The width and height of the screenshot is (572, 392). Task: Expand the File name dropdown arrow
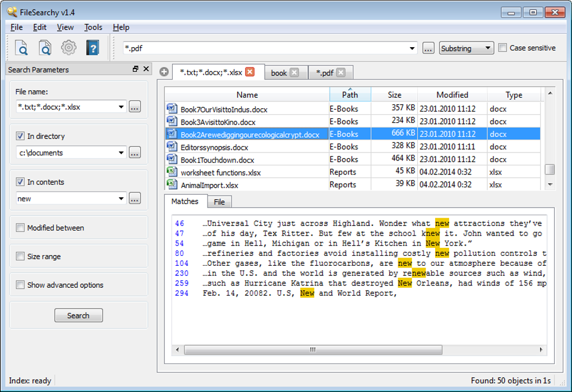(121, 107)
